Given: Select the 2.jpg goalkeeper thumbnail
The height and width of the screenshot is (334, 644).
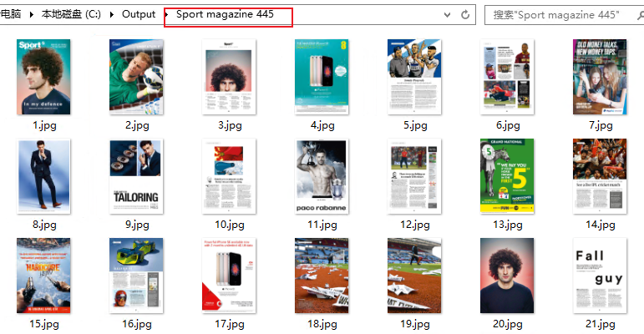Looking at the screenshot, I should 136,77.
